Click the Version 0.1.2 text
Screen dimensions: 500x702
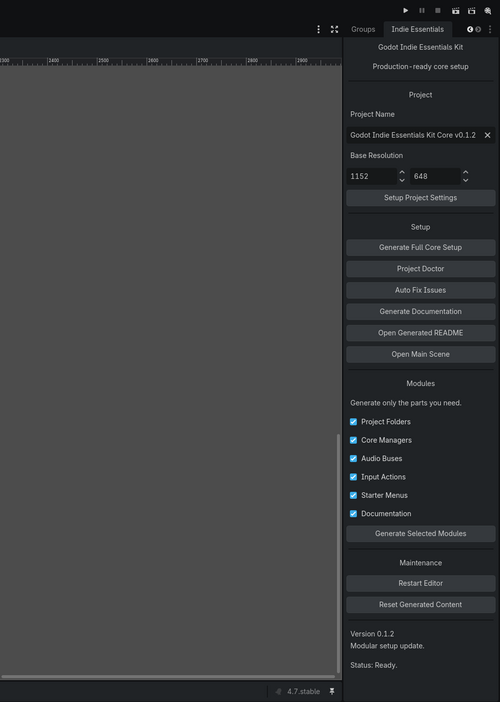click(x=372, y=634)
